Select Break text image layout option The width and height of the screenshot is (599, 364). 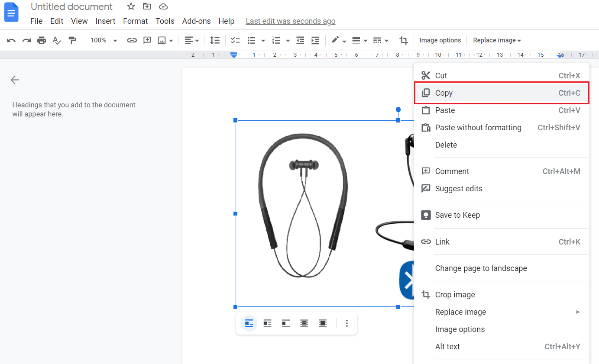point(286,323)
